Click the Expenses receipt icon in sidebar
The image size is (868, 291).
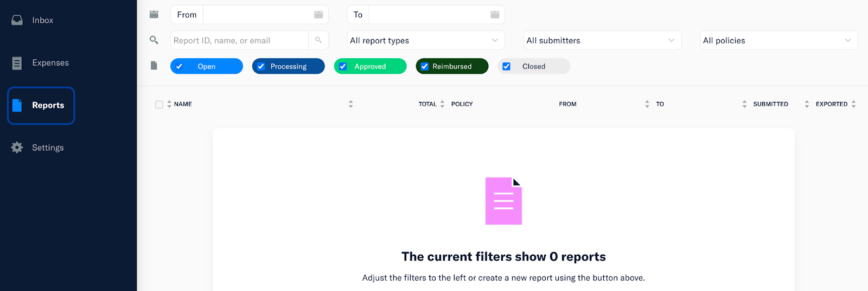(x=17, y=63)
